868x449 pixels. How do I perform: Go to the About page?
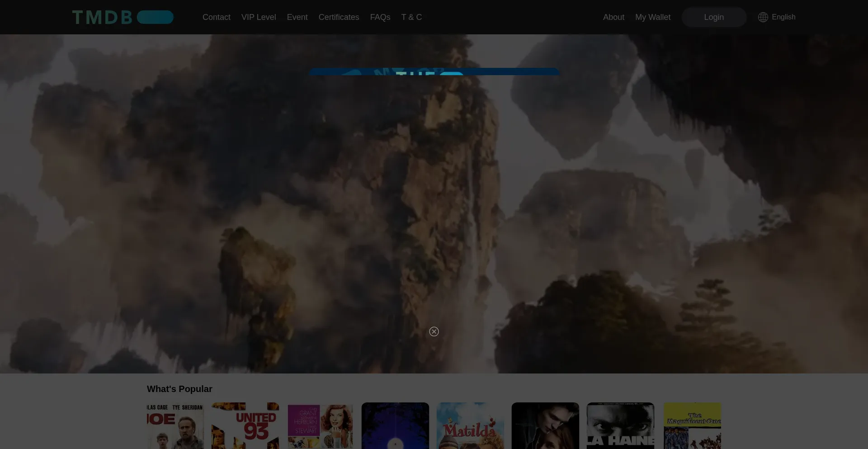coord(613,17)
